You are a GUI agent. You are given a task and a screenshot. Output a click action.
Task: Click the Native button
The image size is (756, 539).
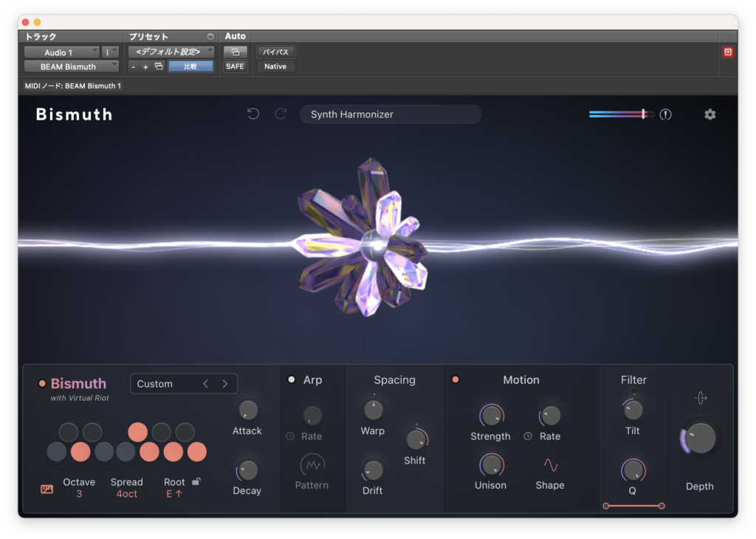276,66
